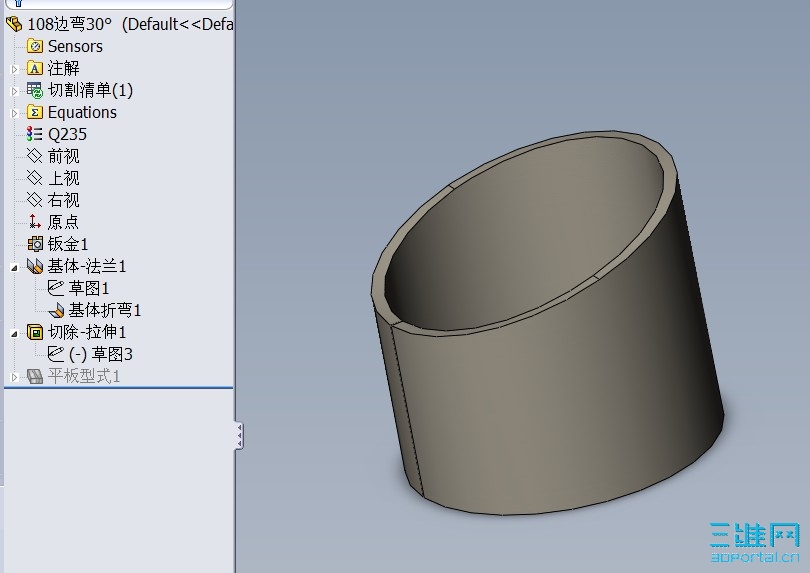Collapse the 基体-法兰1 feature
This screenshot has height=573, width=810.
click(14, 267)
